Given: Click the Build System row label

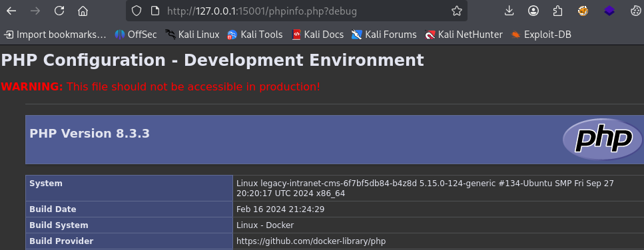Looking at the screenshot, I should (59, 225).
